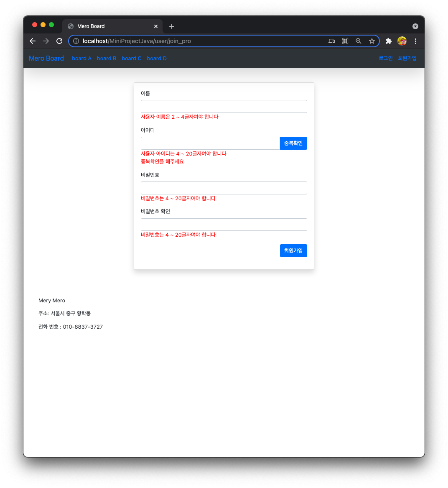
Task: Focus the 이름 name input field
Action: tap(224, 106)
